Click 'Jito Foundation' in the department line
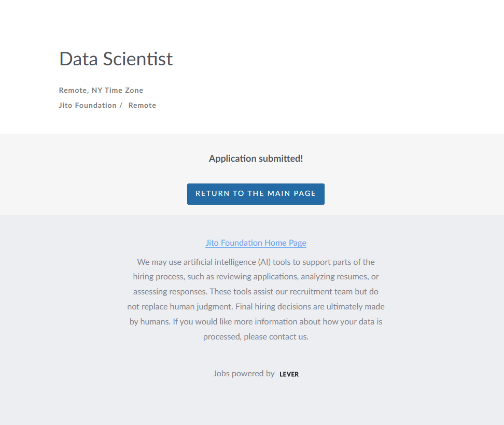Viewport: 504px width, 425px height. tap(88, 105)
